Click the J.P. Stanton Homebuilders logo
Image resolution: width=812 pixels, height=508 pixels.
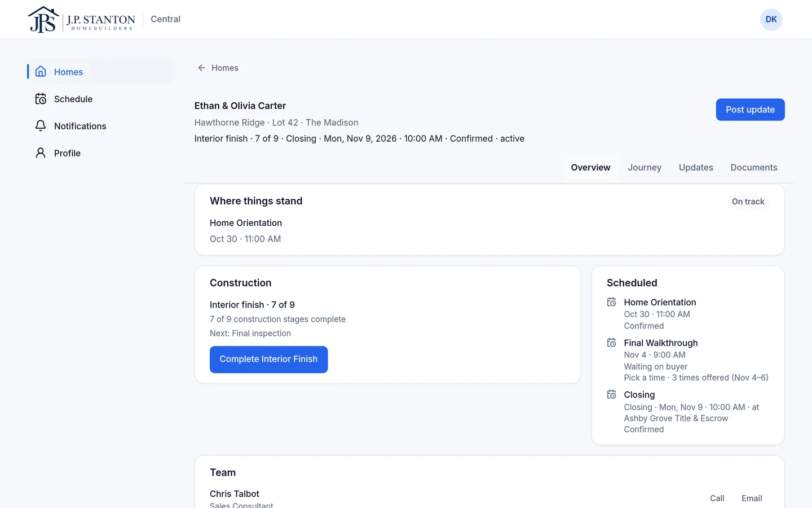(x=81, y=20)
